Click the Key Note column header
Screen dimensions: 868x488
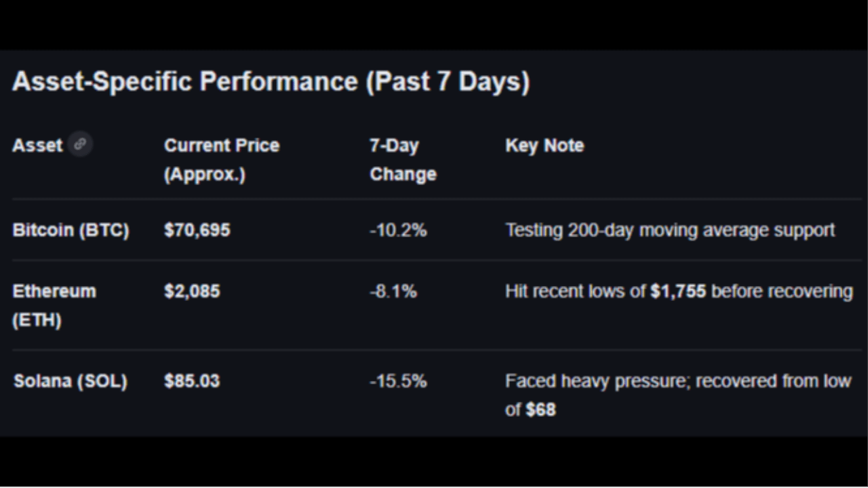[x=544, y=146]
